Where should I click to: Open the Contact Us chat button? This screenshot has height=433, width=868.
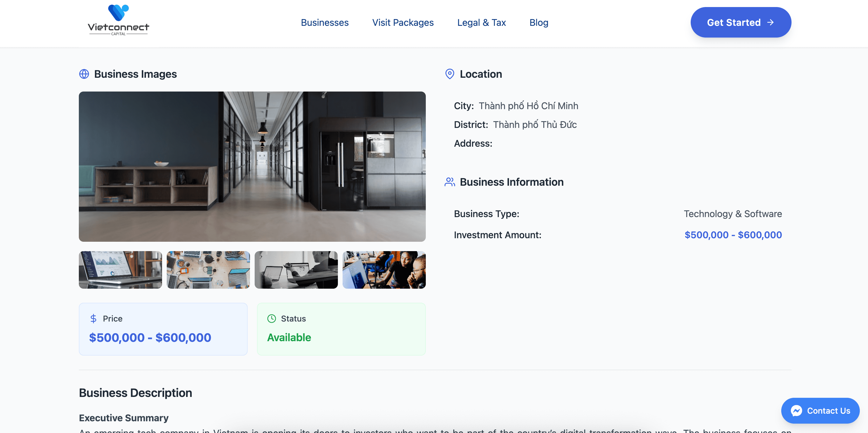tap(820, 411)
